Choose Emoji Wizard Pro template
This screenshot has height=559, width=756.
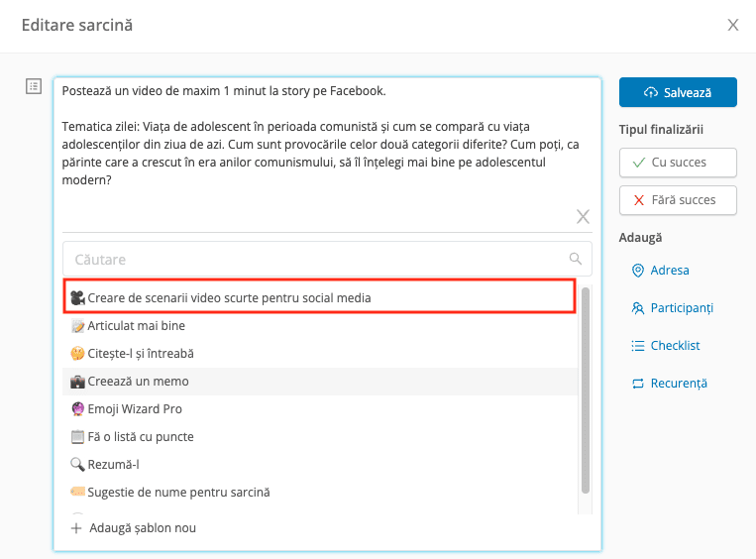tap(320, 409)
